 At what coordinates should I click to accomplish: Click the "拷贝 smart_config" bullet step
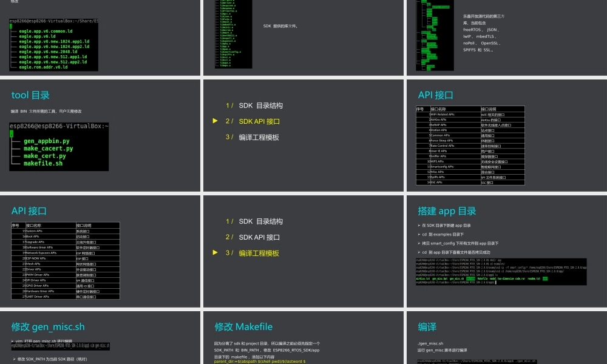tap(455, 243)
